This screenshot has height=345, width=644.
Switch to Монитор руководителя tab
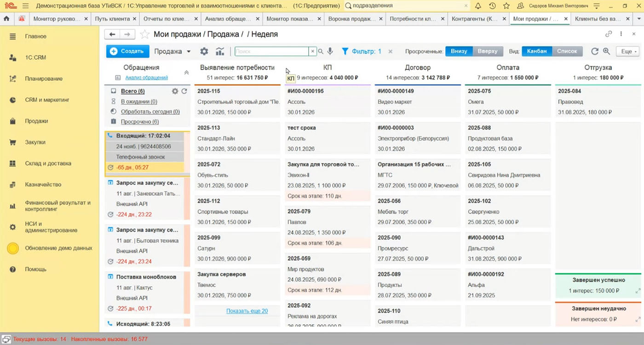click(56, 19)
